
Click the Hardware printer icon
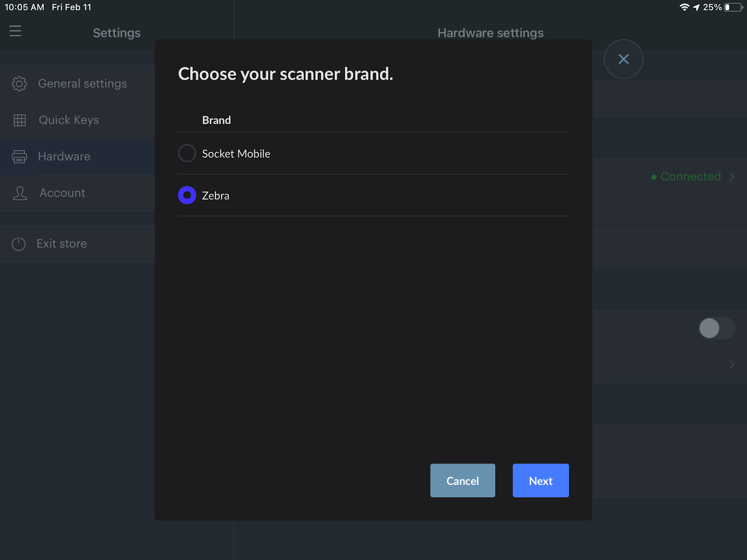point(19,157)
